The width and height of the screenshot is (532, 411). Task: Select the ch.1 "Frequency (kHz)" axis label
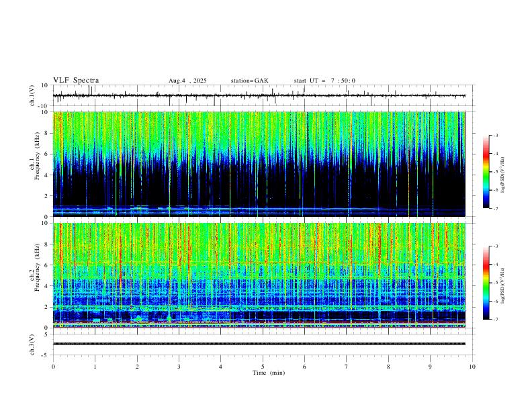click(x=37, y=155)
